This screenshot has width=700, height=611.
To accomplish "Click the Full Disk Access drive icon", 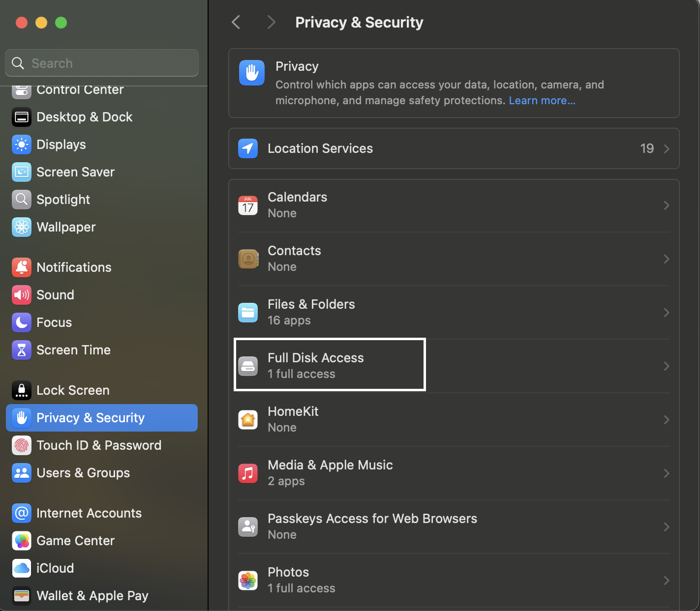I will tap(248, 366).
